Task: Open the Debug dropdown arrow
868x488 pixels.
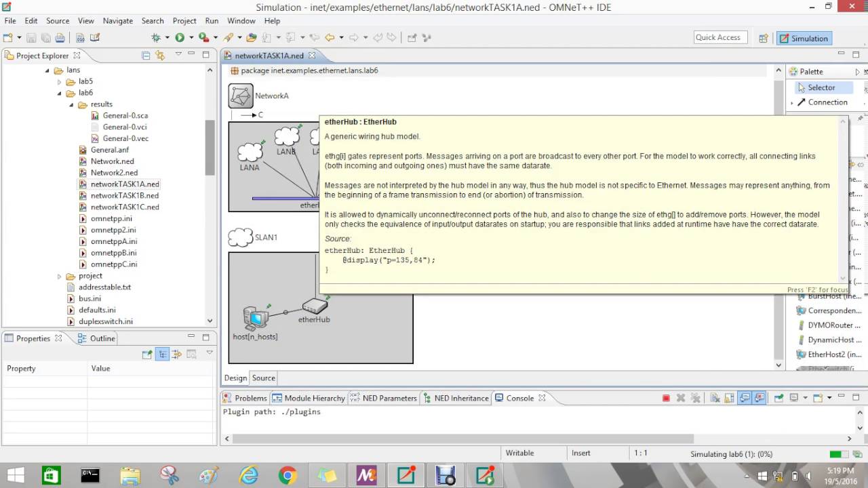Action: [167, 38]
